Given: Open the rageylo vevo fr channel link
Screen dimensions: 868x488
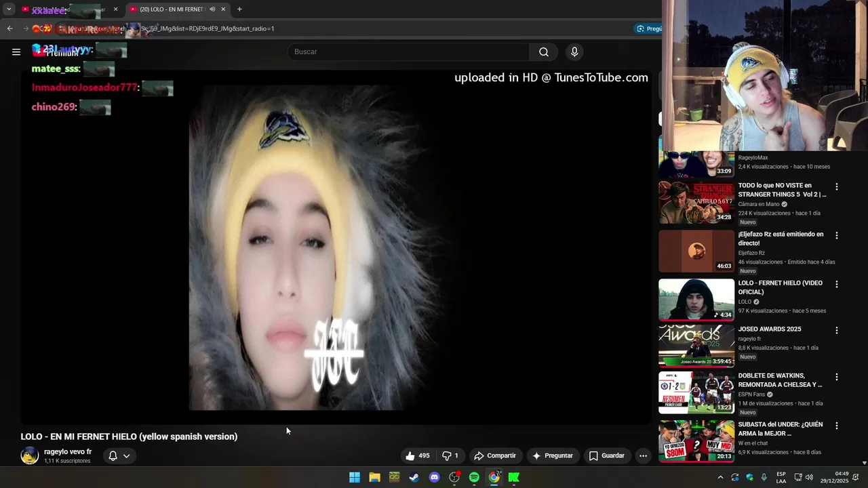Looking at the screenshot, I should pos(68,451).
